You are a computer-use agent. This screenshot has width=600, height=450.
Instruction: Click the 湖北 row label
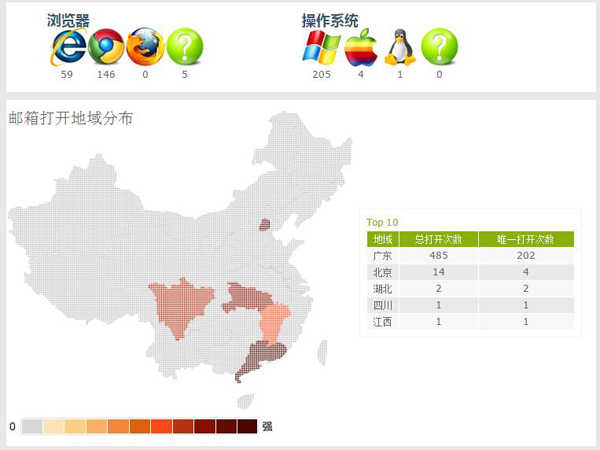coord(382,289)
